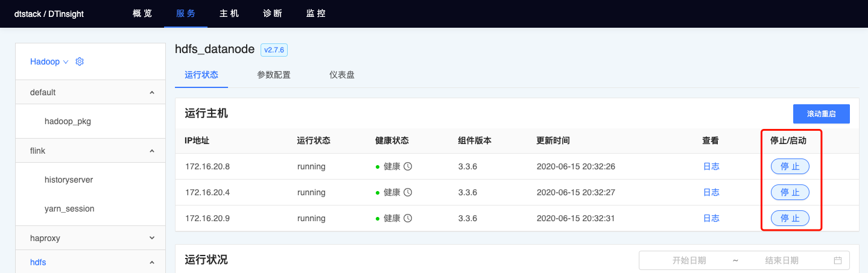Go to 主机 in top navigation
This screenshot has width=868, height=273.
coord(229,13)
